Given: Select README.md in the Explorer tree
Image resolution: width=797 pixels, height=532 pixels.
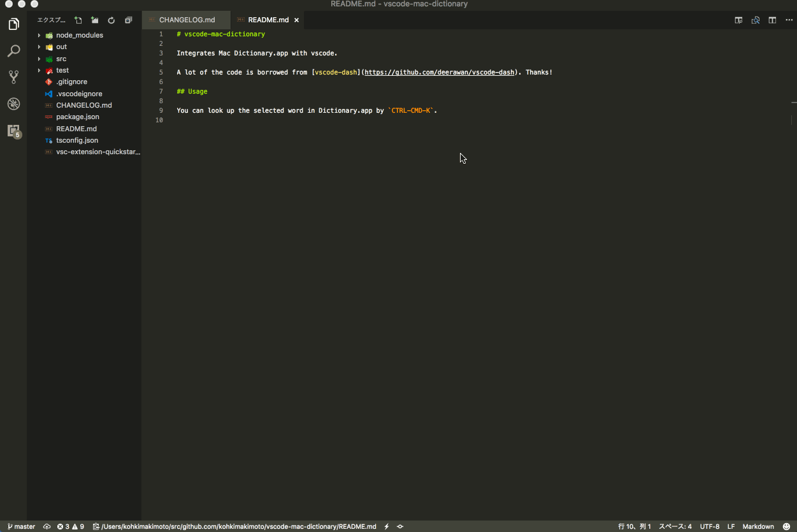Looking at the screenshot, I should click(x=76, y=129).
